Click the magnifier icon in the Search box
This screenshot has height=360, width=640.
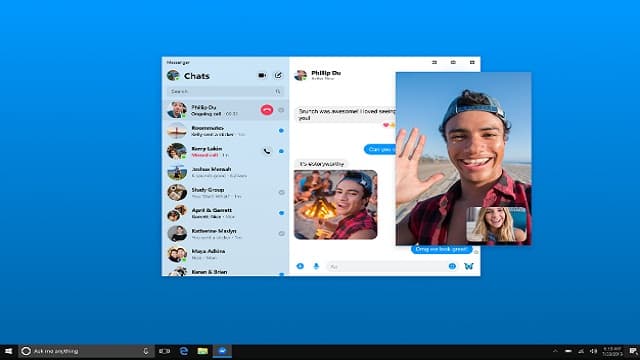(278, 91)
